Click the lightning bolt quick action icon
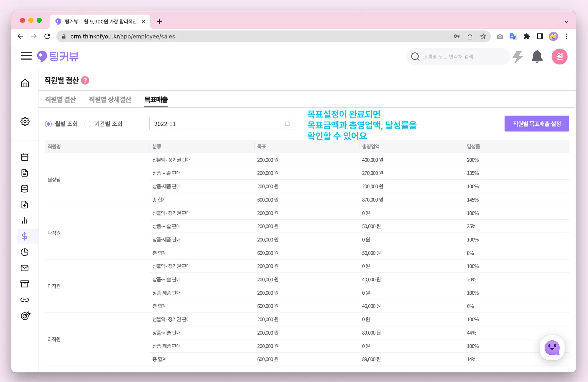 click(518, 57)
